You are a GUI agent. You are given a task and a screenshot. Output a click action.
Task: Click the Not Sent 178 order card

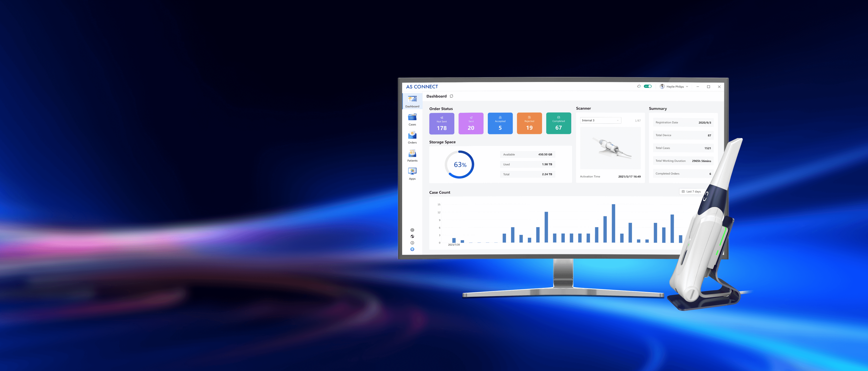click(x=441, y=124)
